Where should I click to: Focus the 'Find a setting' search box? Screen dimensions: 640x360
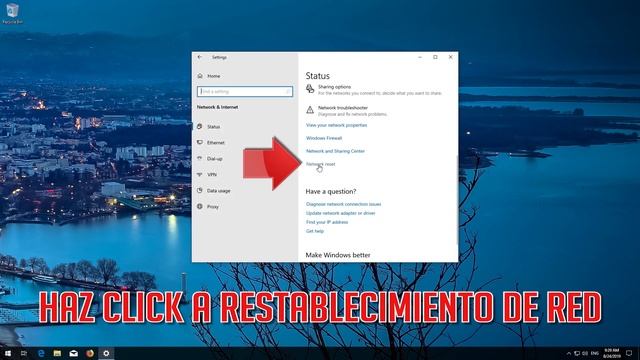click(x=244, y=91)
